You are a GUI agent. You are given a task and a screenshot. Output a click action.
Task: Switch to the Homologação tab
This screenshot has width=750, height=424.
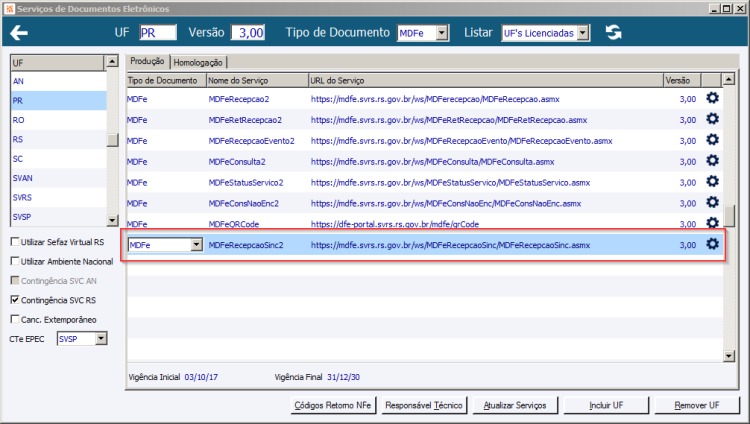click(198, 62)
